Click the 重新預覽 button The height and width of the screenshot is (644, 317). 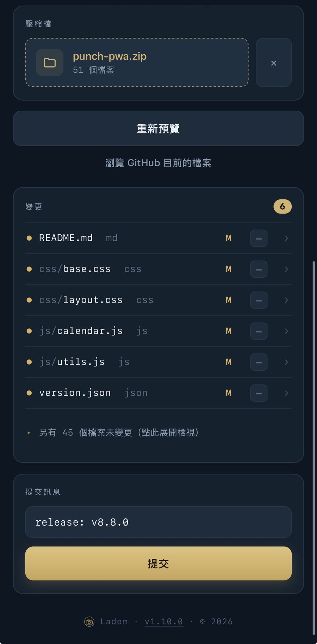tap(158, 129)
